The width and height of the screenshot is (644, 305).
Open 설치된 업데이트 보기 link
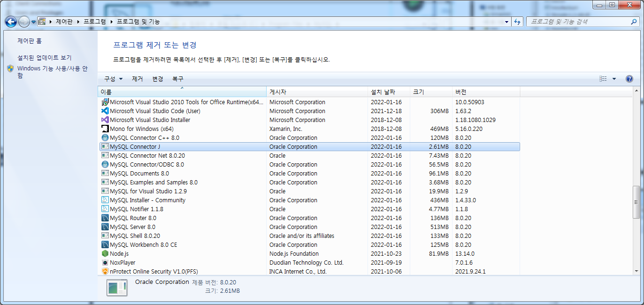point(45,58)
